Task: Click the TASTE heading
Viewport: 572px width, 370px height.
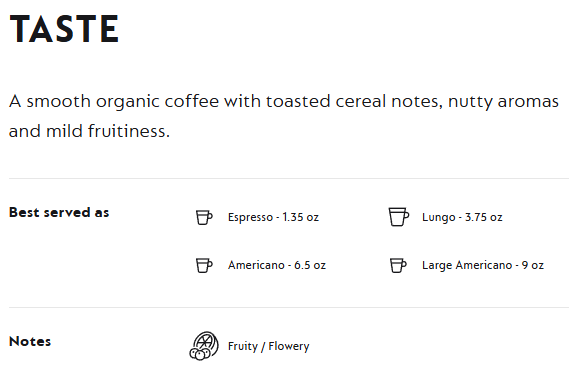Action: pos(64,29)
